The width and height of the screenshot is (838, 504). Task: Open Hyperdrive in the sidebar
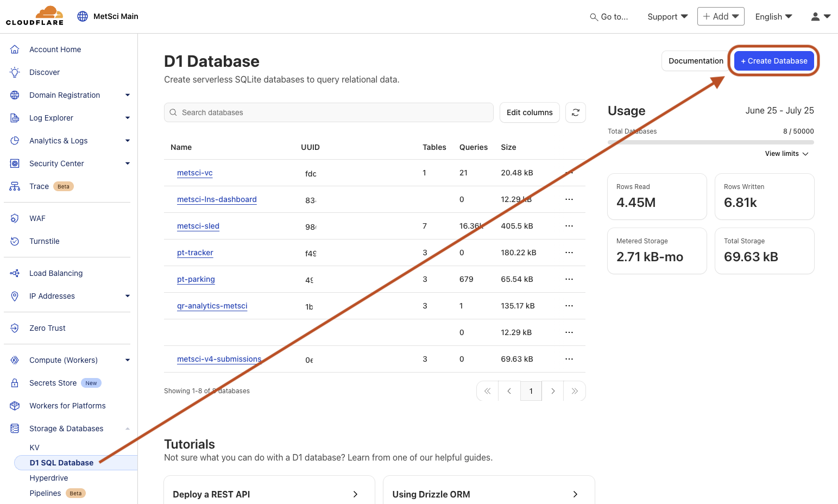click(x=49, y=477)
